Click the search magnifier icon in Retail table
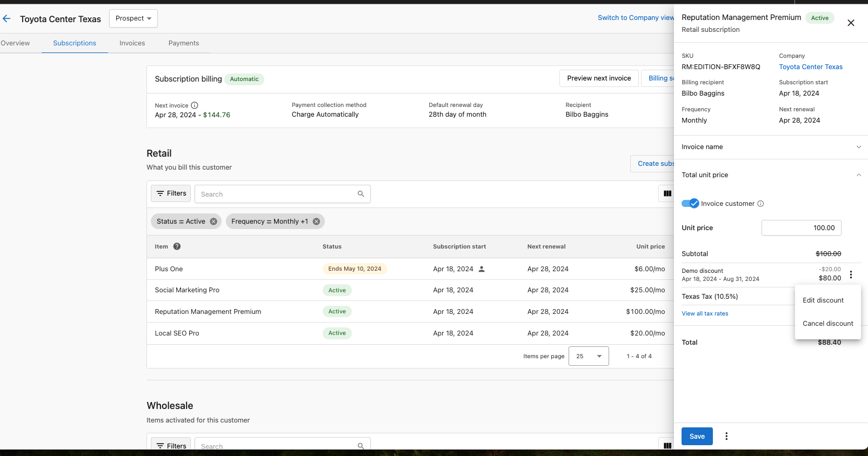Image resolution: width=868 pixels, height=456 pixels. point(361,194)
